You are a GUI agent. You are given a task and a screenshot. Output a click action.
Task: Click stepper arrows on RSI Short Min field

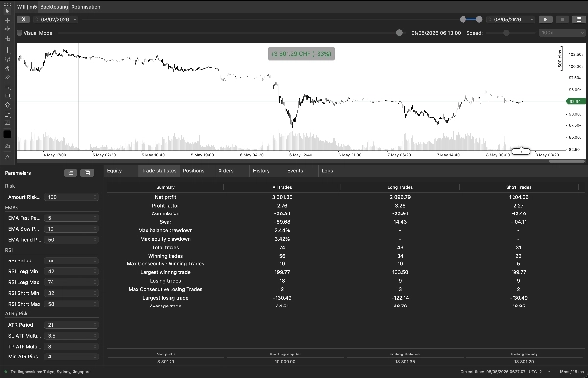(x=95, y=293)
